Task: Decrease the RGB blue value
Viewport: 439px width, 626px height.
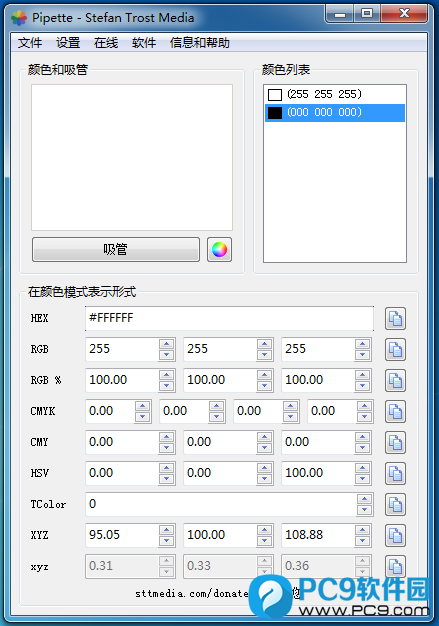Action: 362,355
